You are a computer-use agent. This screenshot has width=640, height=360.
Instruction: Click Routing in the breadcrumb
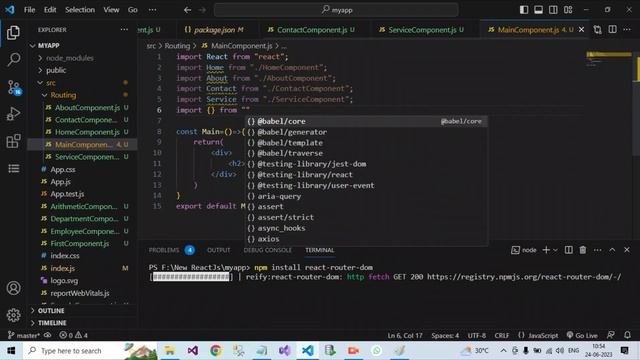tap(177, 46)
